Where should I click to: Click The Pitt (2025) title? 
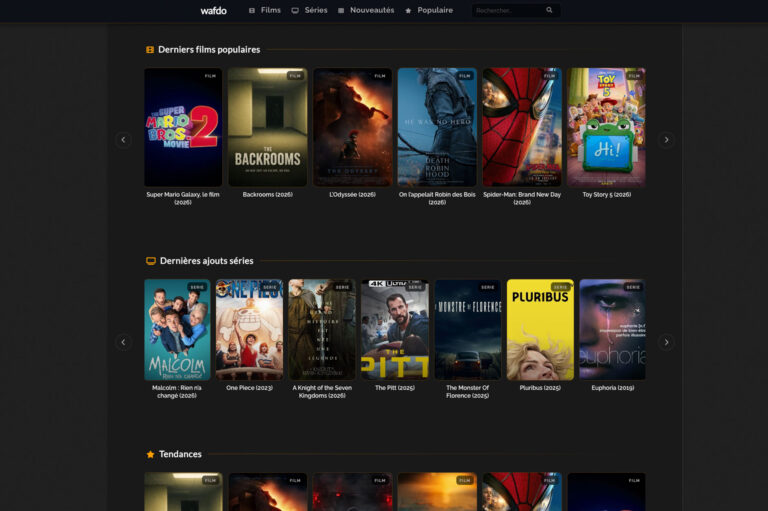[395, 388]
